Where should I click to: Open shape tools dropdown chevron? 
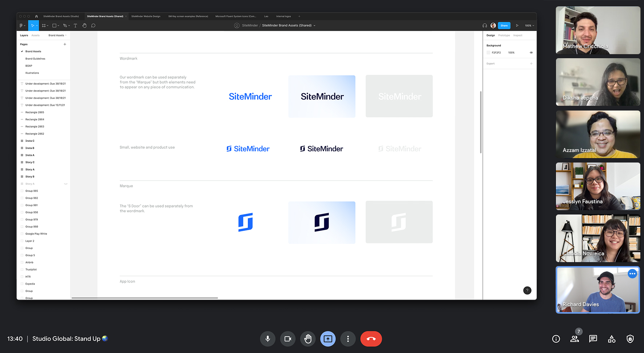point(58,25)
